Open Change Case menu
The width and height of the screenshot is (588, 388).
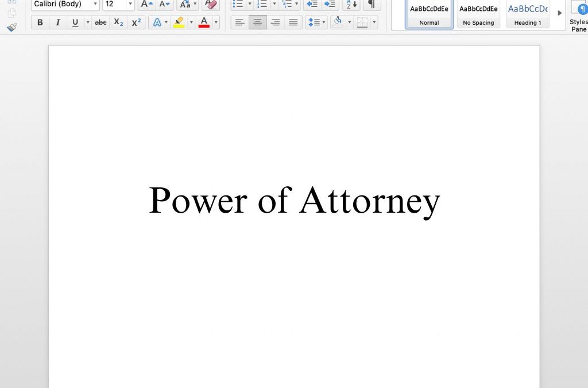188,4
